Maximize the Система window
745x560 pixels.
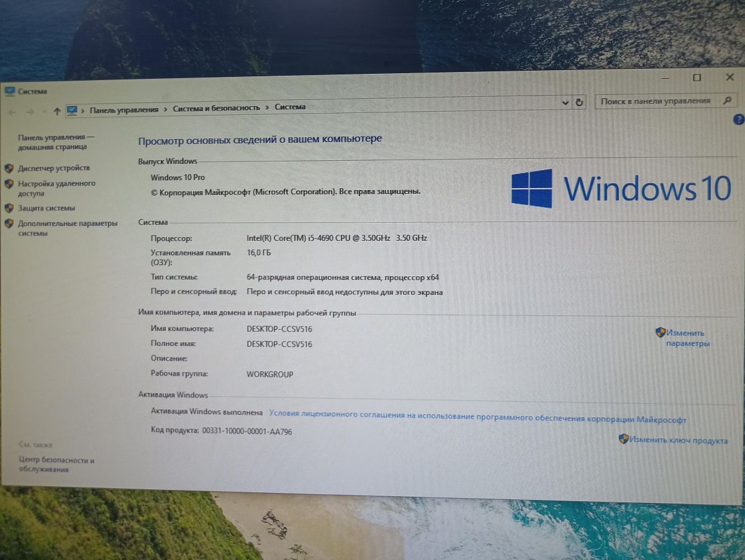(x=697, y=78)
